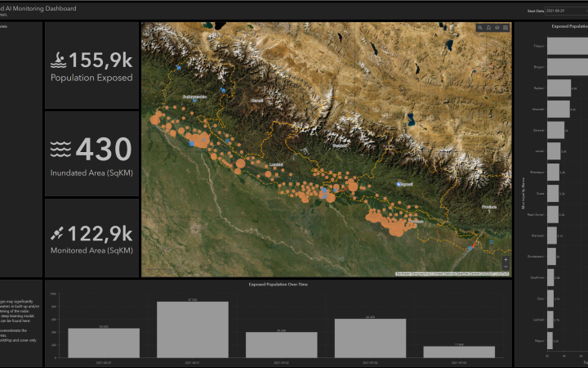Viewport: 588px width, 368px height.
Task: Select the 2021-08-29 bar in time chart
Action: point(104,343)
